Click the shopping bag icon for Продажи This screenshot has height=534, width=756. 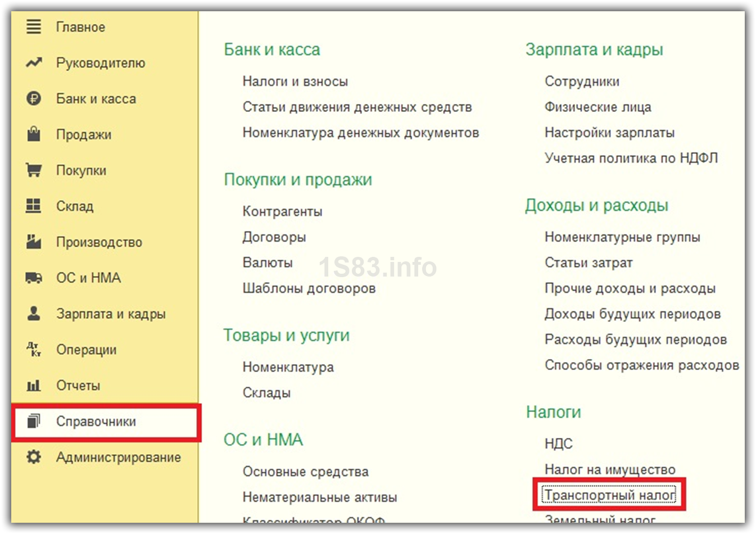coord(34,134)
